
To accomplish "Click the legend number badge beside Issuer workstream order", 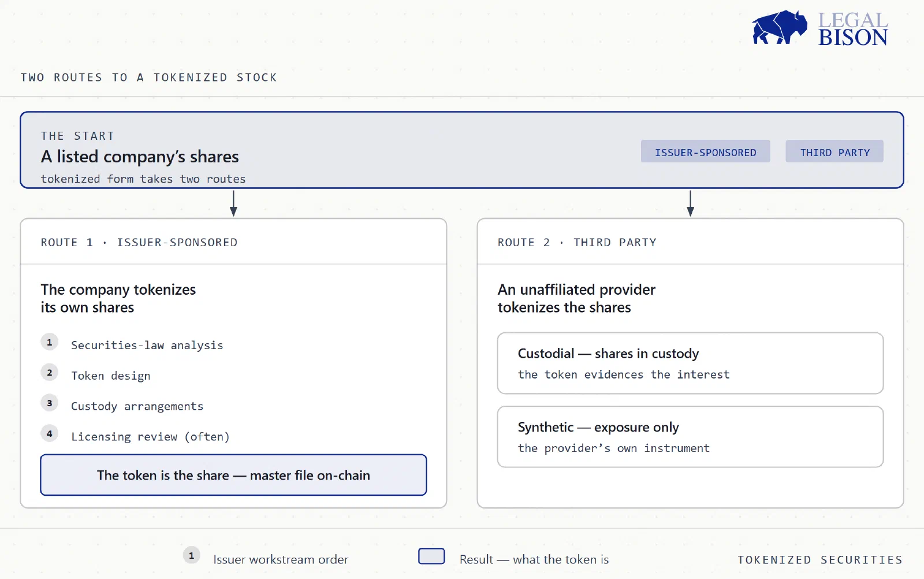I will 192,556.
